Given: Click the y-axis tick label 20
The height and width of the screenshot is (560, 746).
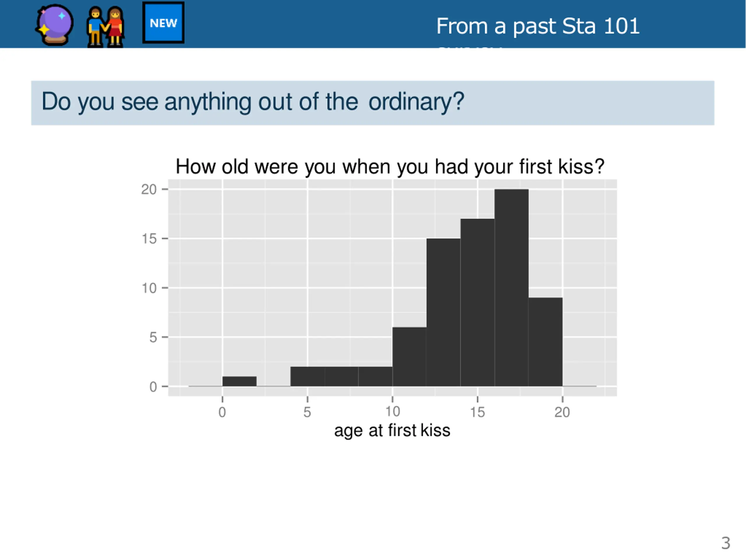Looking at the screenshot, I should (149, 189).
